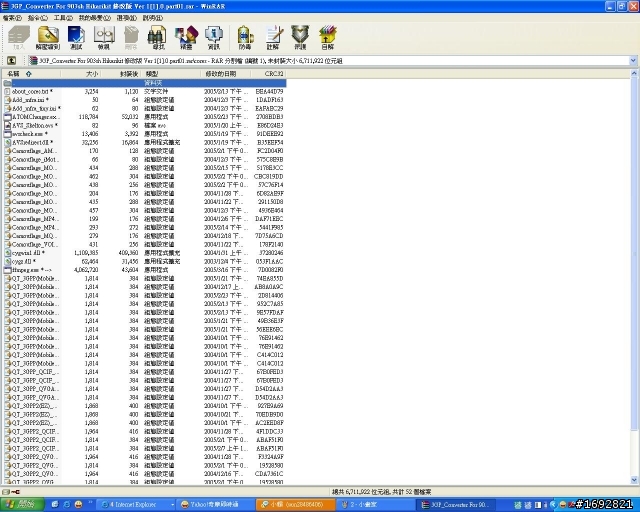
Task: Click the ffmpeg.exe file icon
Action: [7, 270]
